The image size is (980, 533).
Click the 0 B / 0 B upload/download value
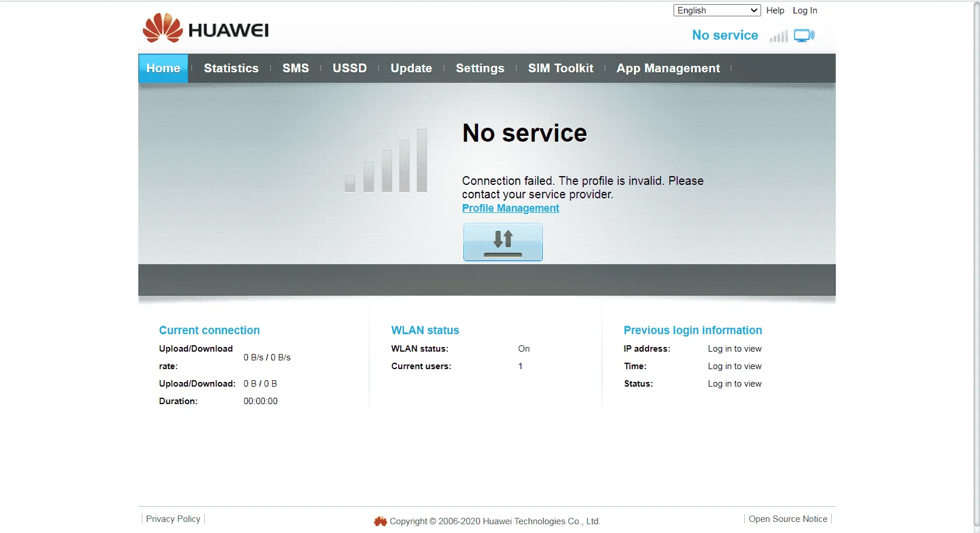pyautogui.click(x=260, y=384)
